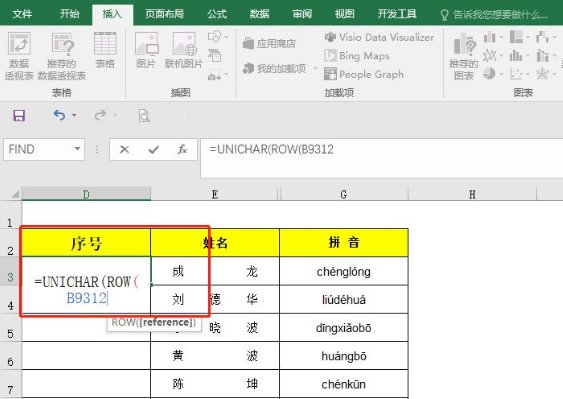Undo the last action
This screenshot has height=399, width=563.
(x=59, y=115)
